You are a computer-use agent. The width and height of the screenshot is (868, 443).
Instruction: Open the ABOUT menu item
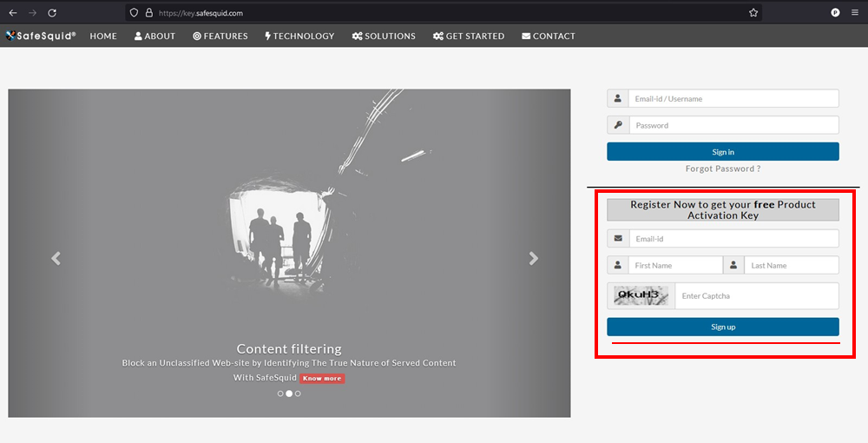[155, 36]
